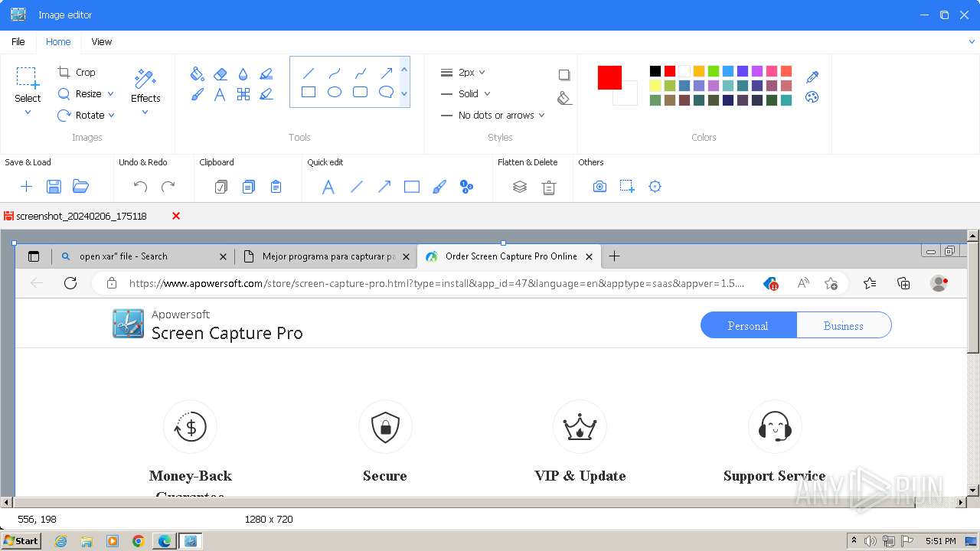Open Chrome from the taskbar
The width and height of the screenshot is (980, 551).
pyautogui.click(x=139, y=541)
